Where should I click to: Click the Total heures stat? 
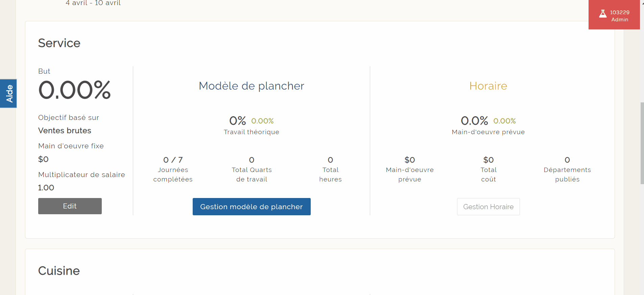tap(330, 169)
